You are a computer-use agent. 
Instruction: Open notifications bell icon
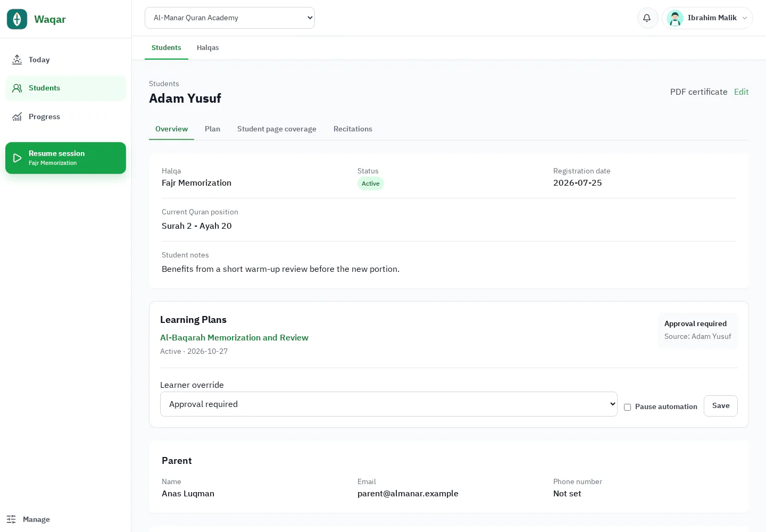tap(647, 18)
